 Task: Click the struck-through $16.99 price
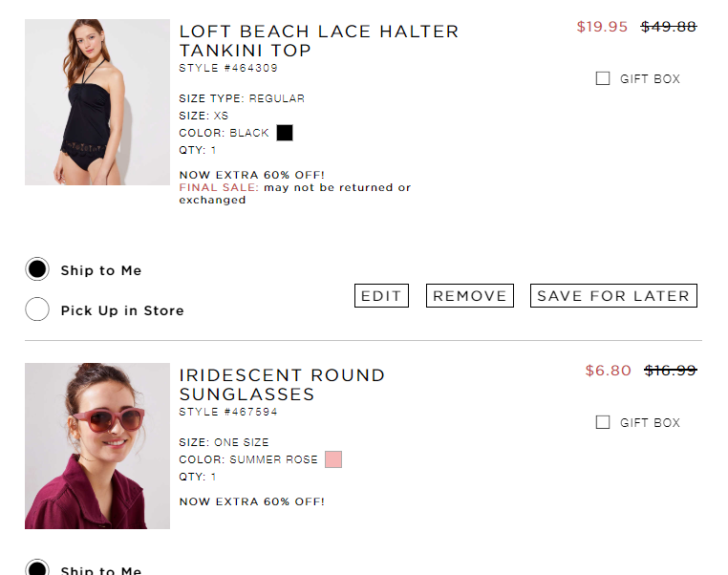point(671,371)
